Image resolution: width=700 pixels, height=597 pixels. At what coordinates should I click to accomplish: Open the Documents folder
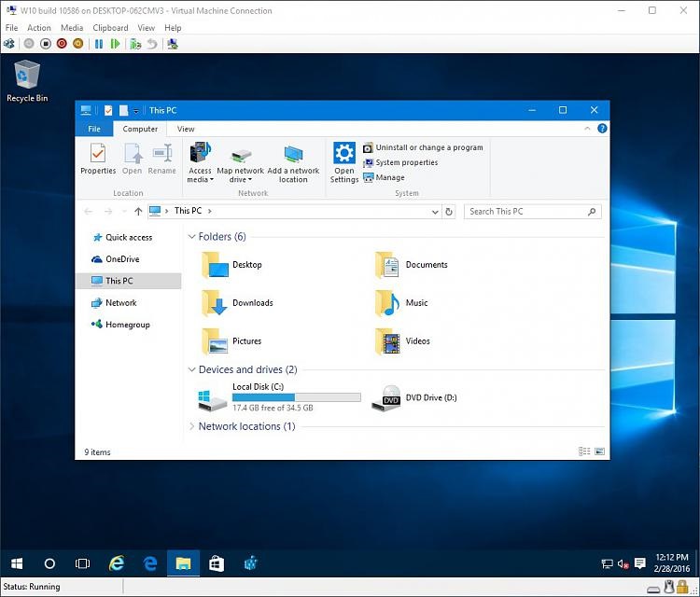click(412, 265)
